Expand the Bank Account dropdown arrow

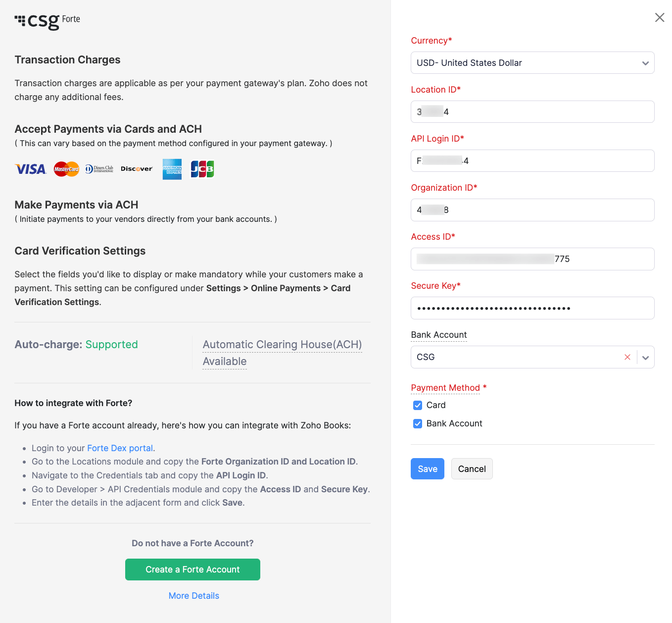click(645, 358)
